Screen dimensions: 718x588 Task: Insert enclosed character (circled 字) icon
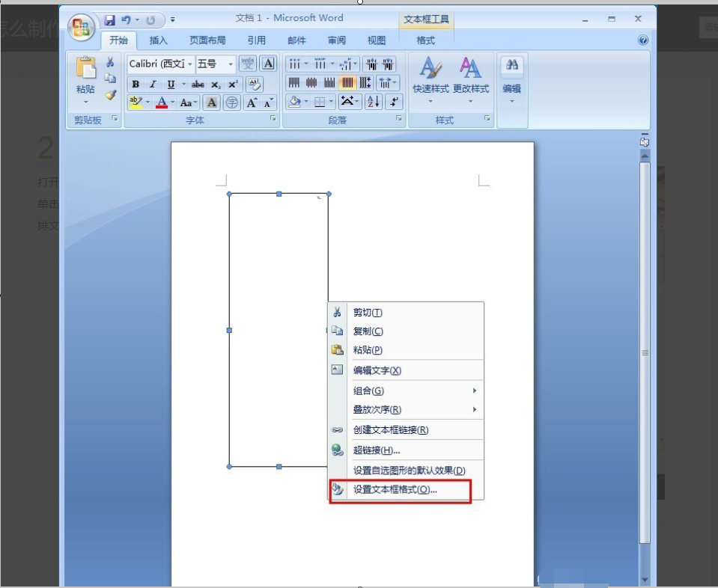(232, 102)
